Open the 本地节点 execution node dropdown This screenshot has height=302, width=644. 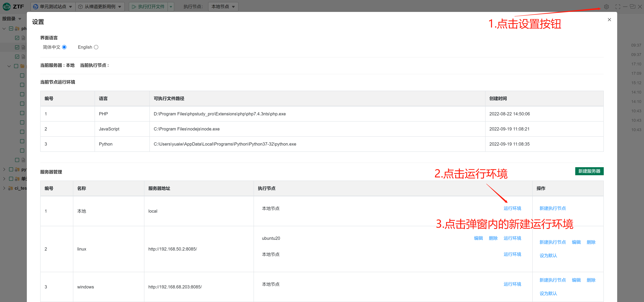(x=223, y=7)
